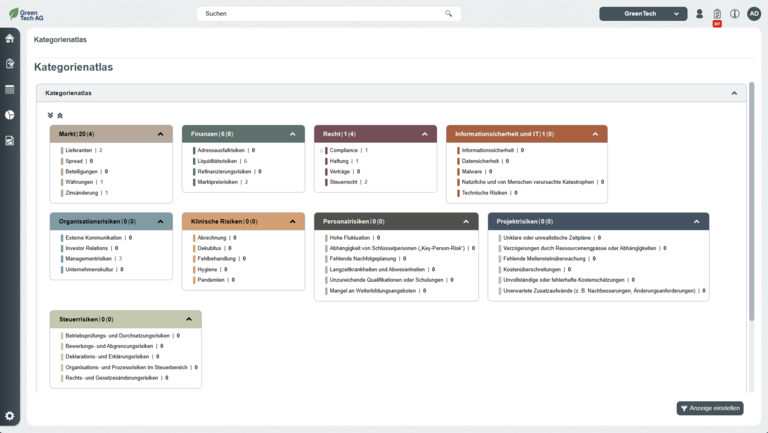Collapse all categories with double-up arrows

click(x=60, y=115)
